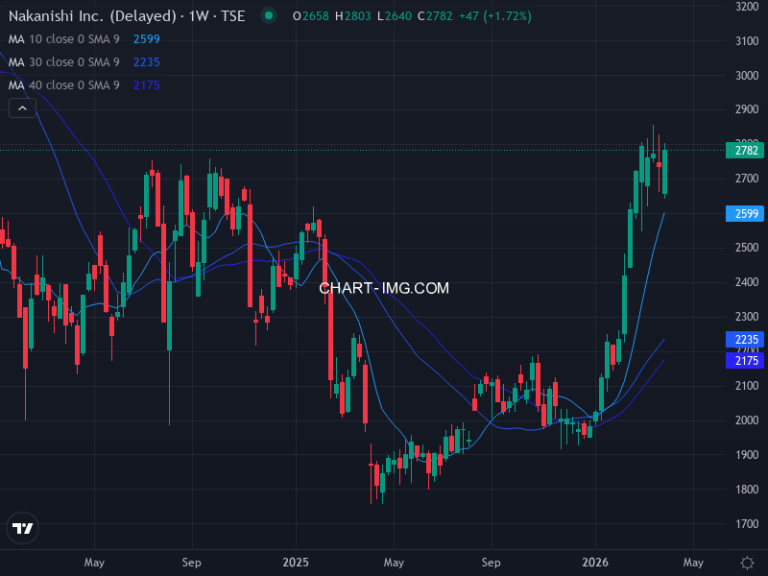The height and width of the screenshot is (576, 768).
Task: Click the blue 2235 price axis label
Action: click(744, 339)
